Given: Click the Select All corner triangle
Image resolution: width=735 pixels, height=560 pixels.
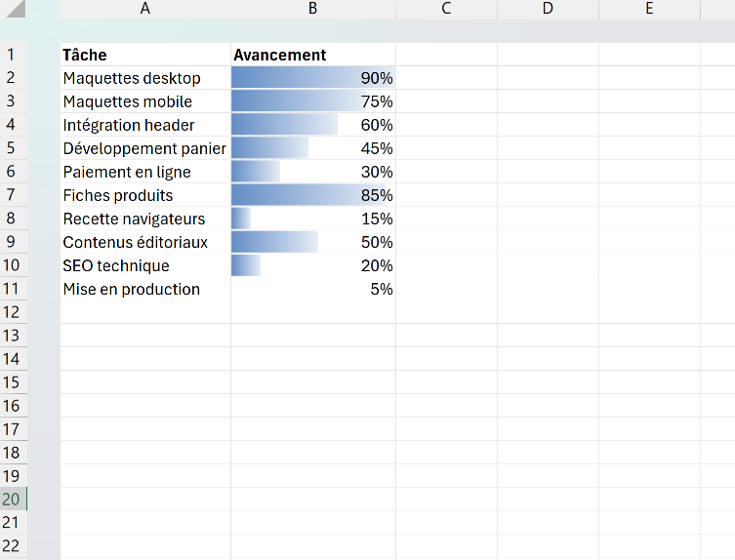Looking at the screenshot, I should click(x=16, y=9).
